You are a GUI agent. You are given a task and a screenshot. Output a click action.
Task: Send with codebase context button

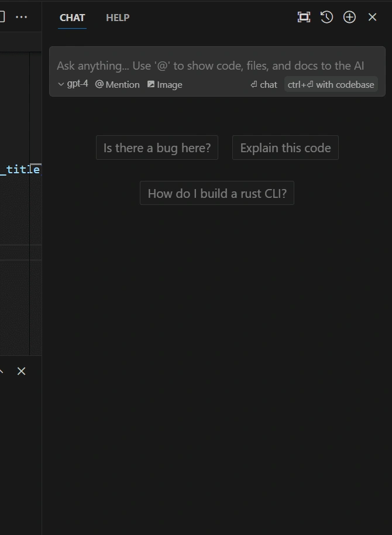pyautogui.click(x=331, y=85)
